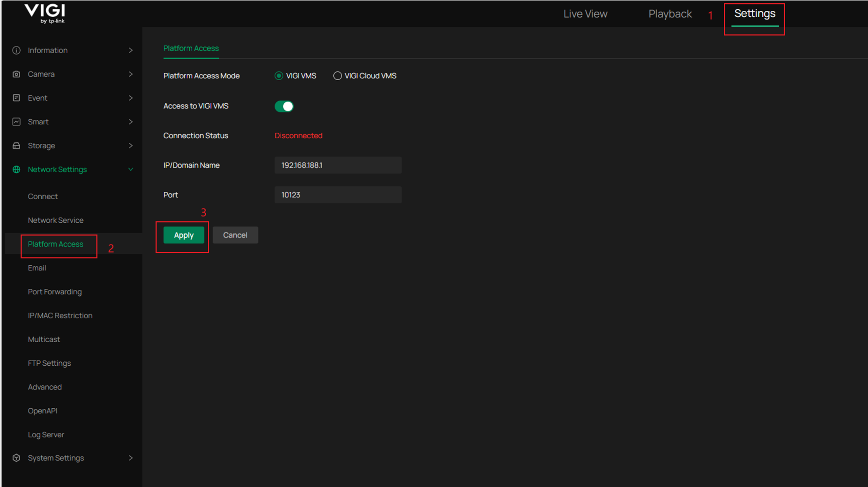Open Port Forwarding in sidebar
Image resolution: width=868 pixels, height=487 pixels.
point(55,291)
